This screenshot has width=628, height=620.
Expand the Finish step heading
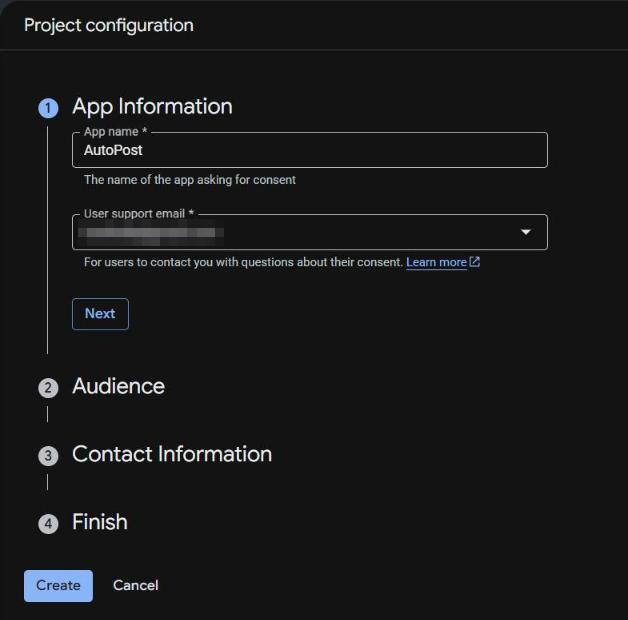pyautogui.click(x=100, y=522)
